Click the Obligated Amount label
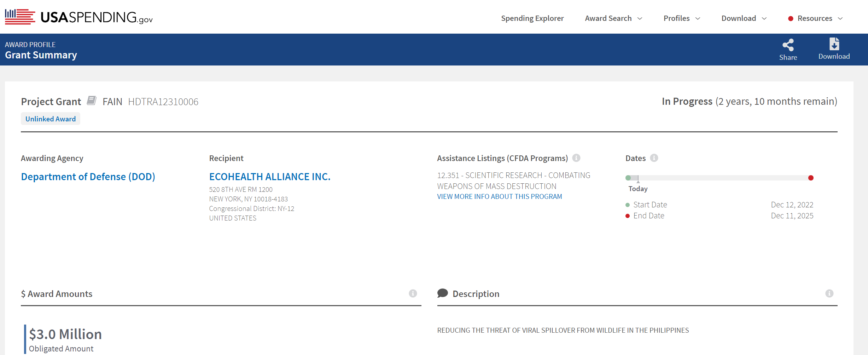Image resolution: width=868 pixels, height=355 pixels. [61, 349]
